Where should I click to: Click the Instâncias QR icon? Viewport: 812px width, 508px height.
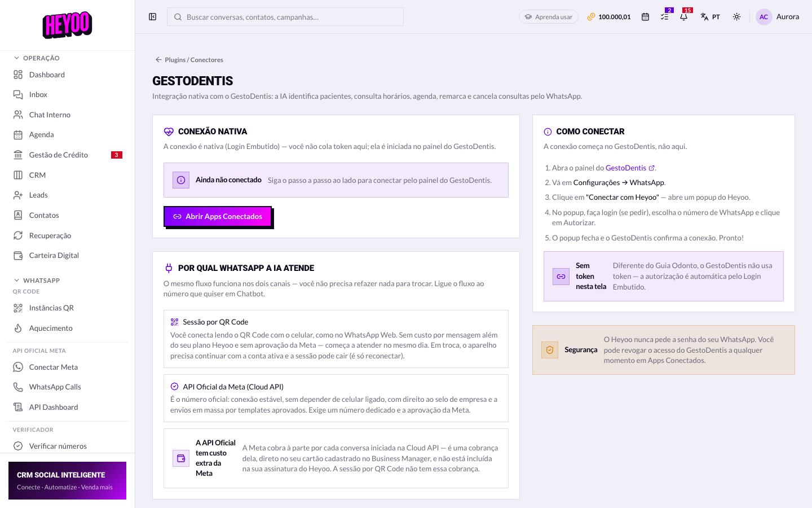click(x=18, y=308)
